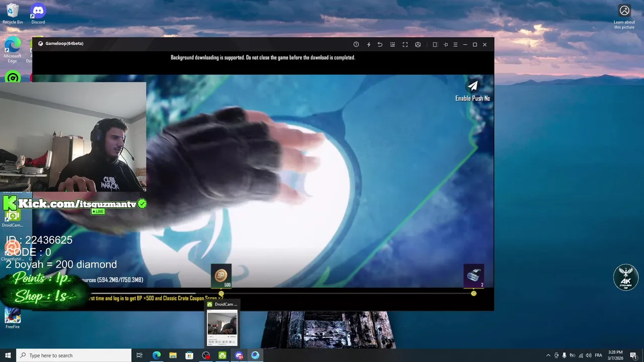Toggle Gameloop fullscreen mode icon
This screenshot has width=644, height=362.
click(405, 44)
